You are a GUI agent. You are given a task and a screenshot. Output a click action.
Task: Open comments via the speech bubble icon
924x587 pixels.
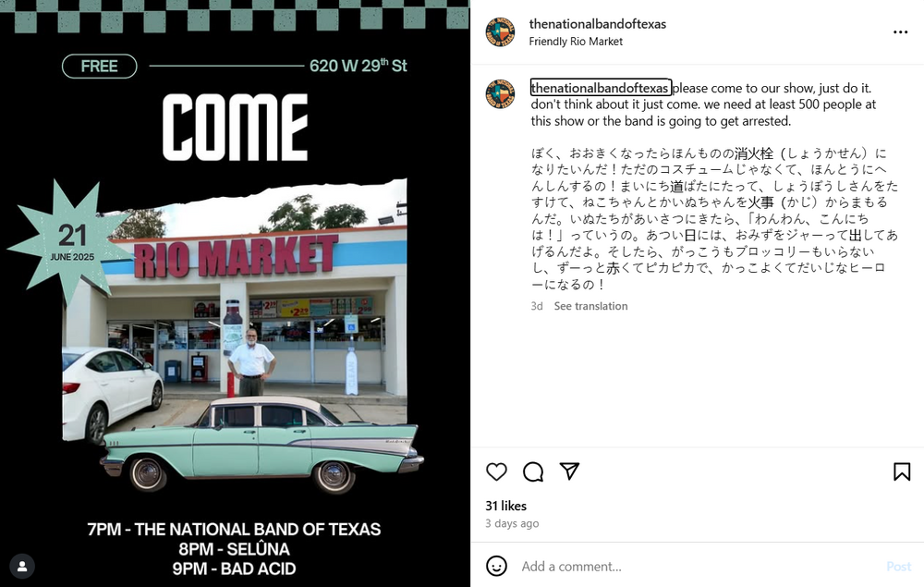(x=533, y=471)
